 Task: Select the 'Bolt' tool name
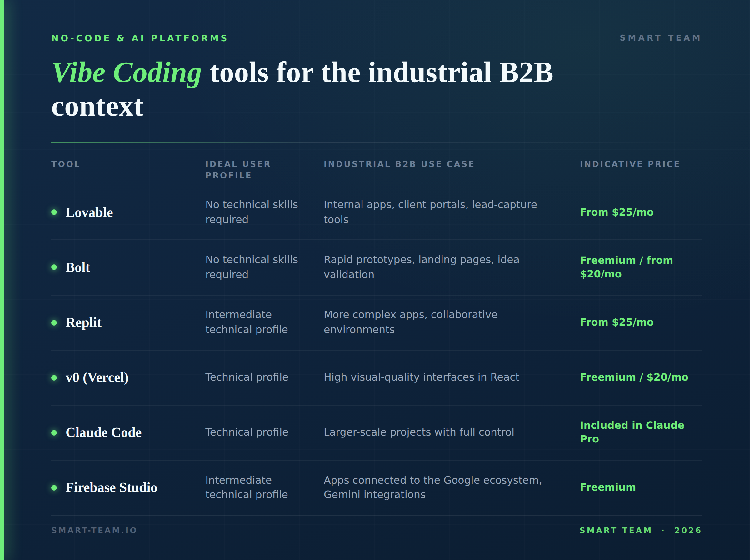77,267
